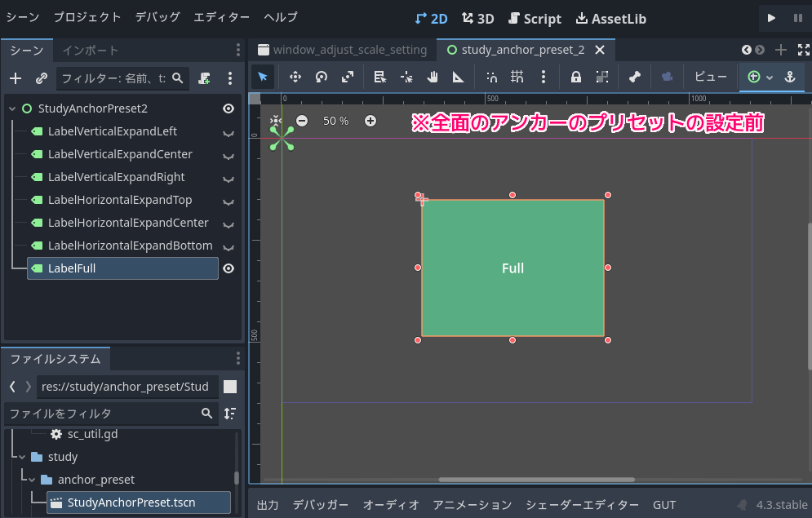Image resolution: width=812 pixels, height=518 pixels.
Task: Activate the Pan tool
Action: click(433, 78)
